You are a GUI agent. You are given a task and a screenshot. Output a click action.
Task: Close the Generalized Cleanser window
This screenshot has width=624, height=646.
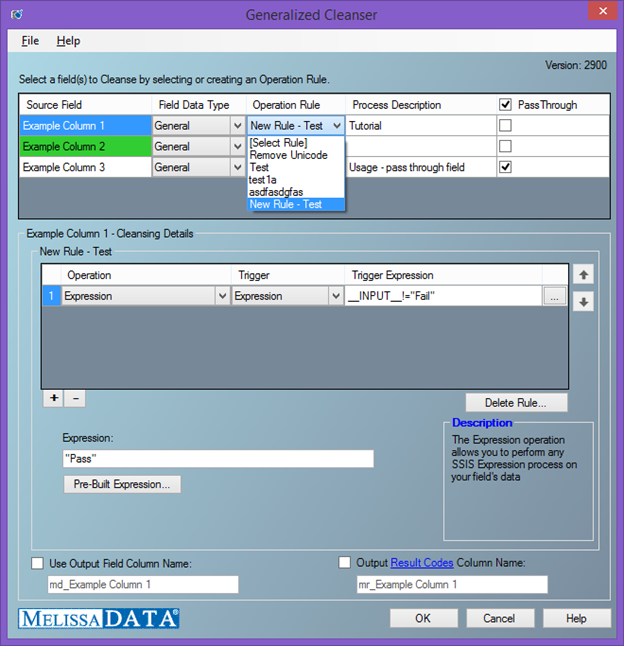(599, 14)
